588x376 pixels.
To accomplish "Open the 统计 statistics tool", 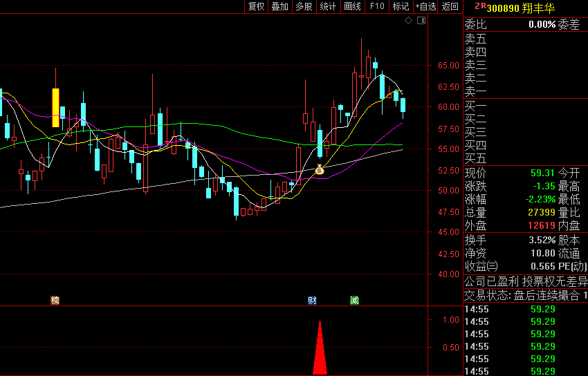I will click(328, 7).
